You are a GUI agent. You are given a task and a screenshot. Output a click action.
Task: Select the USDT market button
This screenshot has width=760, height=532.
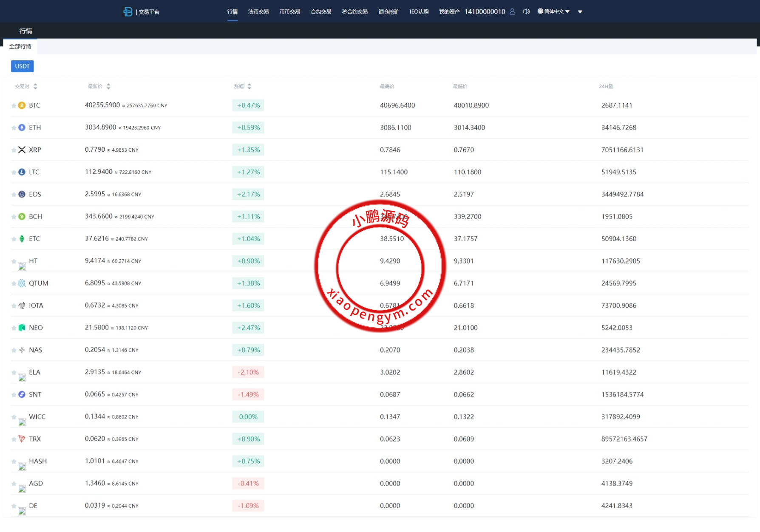[x=22, y=66]
